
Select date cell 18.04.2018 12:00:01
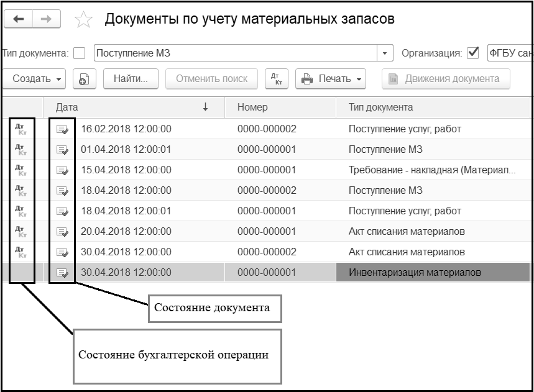click(126, 211)
